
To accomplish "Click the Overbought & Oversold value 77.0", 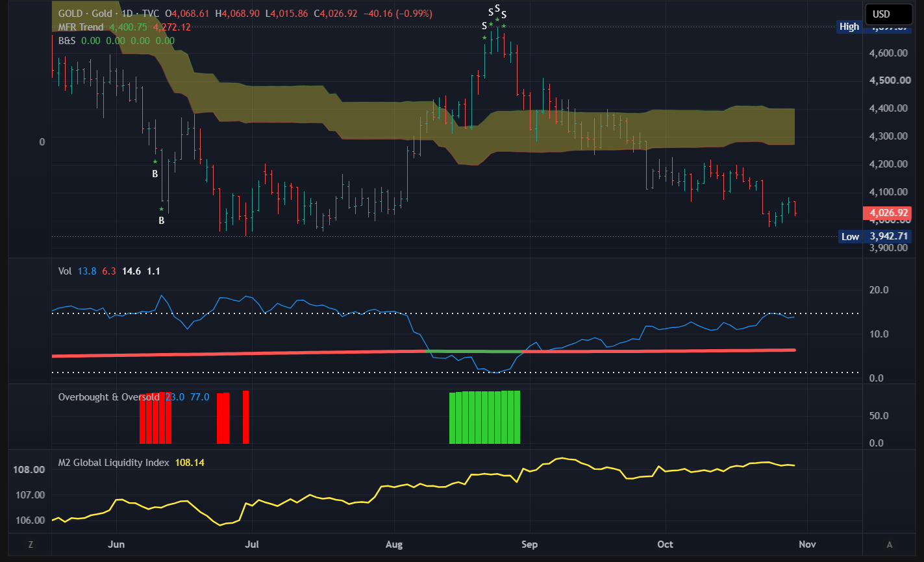I will [199, 397].
